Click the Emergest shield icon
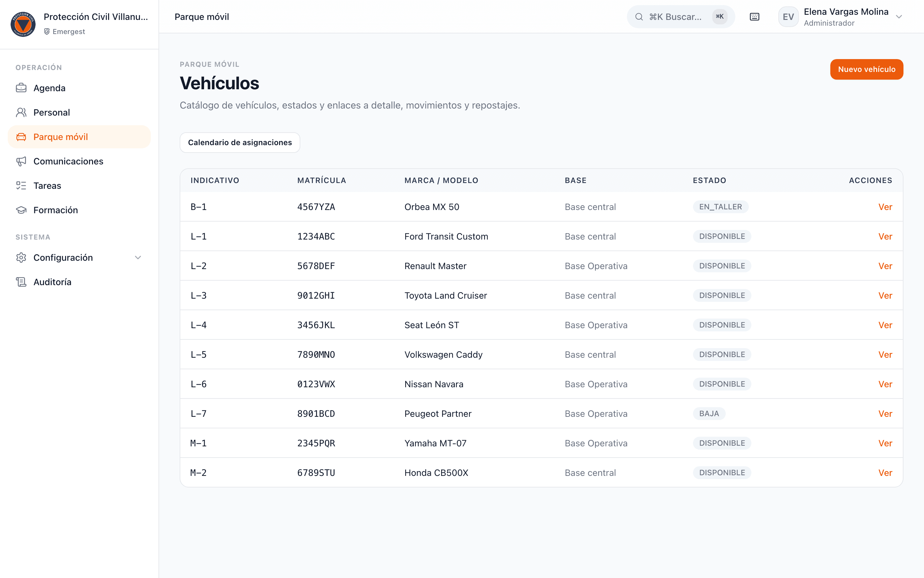 (47, 31)
